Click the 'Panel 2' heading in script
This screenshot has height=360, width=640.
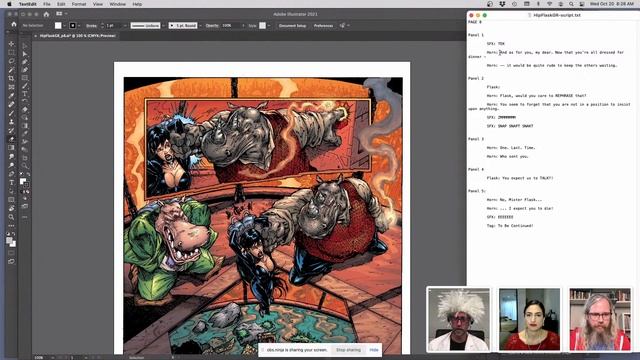tap(476, 78)
